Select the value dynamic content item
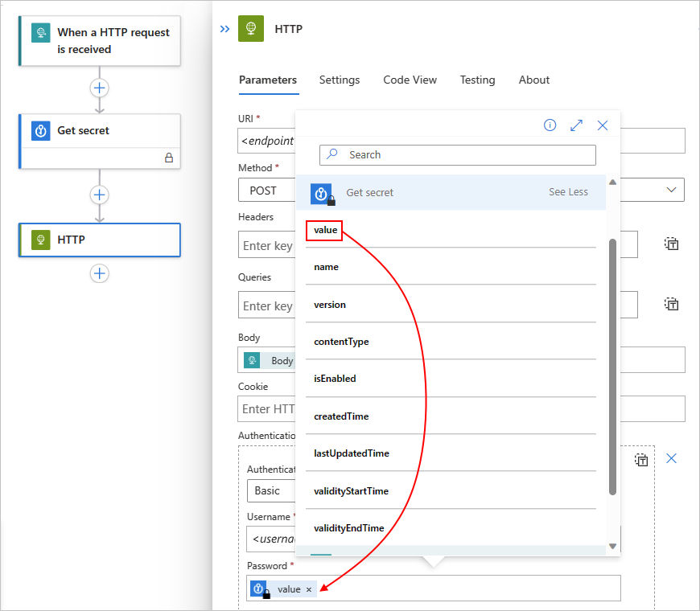The image size is (700, 611). click(324, 230)
